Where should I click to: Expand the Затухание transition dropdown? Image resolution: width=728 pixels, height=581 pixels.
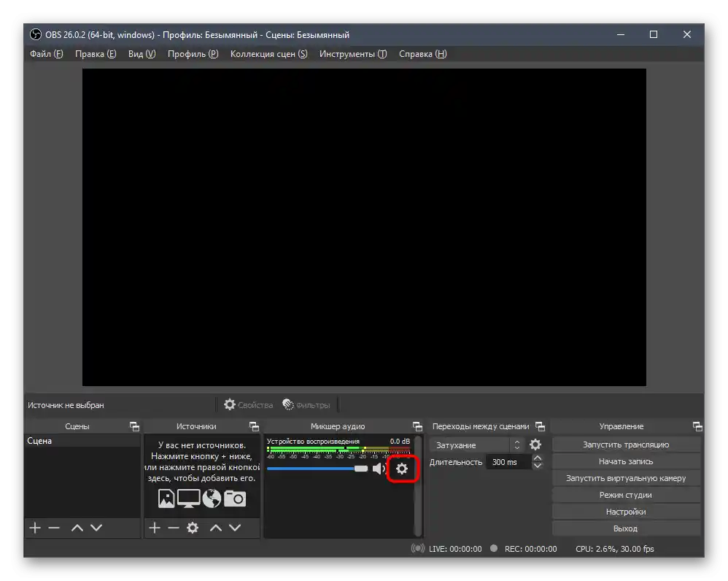[x=477, y=445]
